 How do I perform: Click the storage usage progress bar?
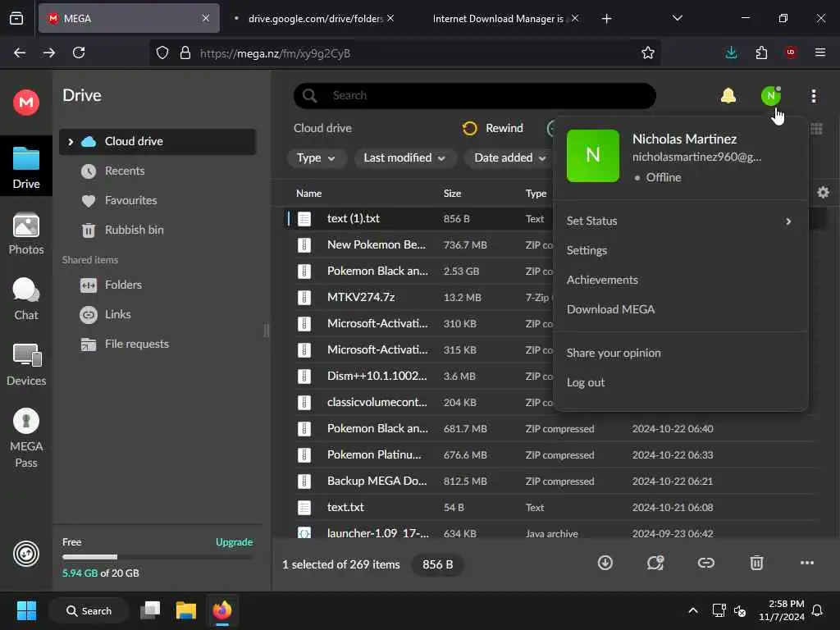(x=157, y=557)
